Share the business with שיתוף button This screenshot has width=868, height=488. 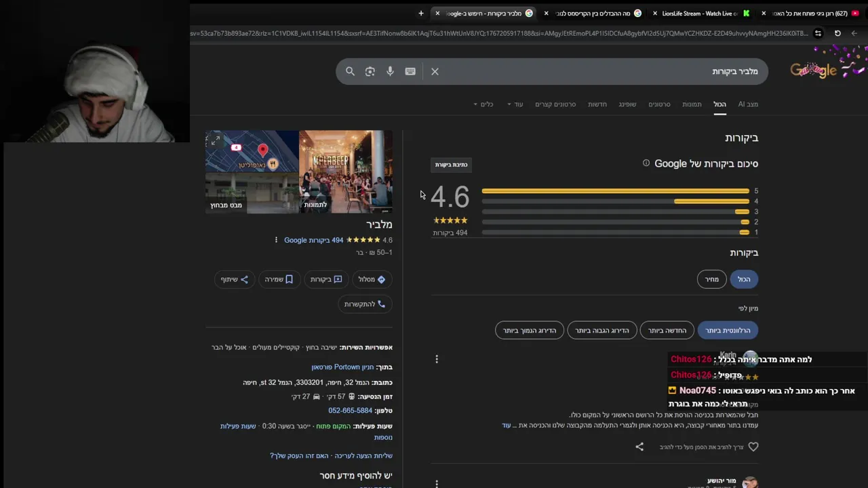pos(234,279)
